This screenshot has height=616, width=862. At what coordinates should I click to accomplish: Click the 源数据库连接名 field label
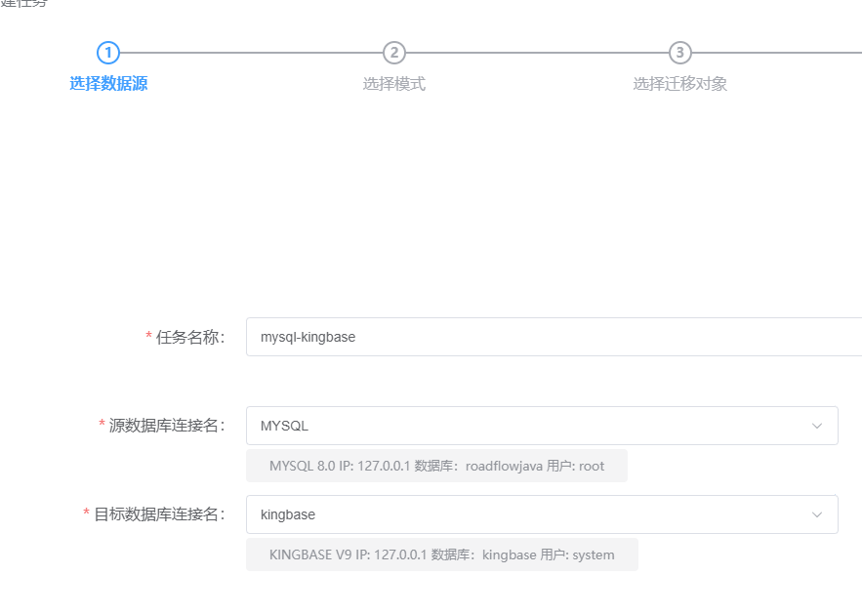(x=166, y=426)
